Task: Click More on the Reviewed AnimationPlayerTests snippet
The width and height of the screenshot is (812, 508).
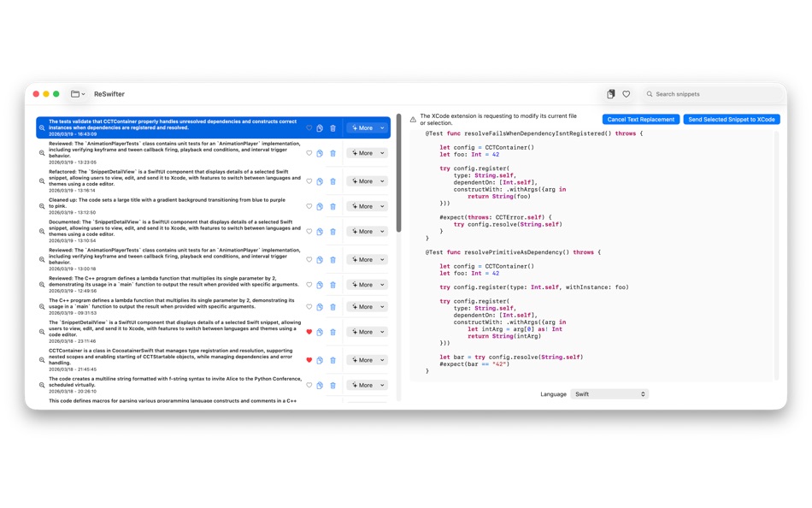Action: 363,152
